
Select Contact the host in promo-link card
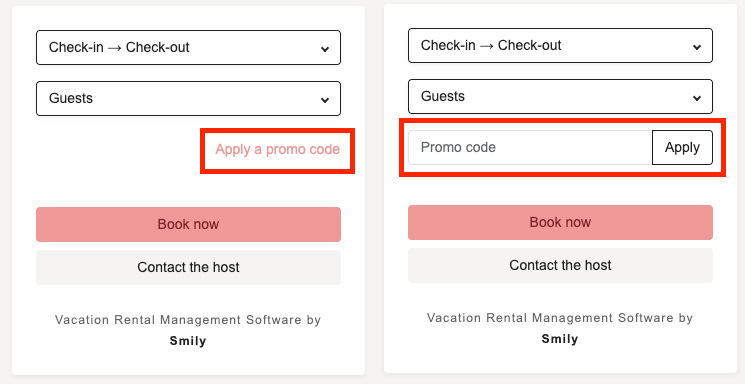(188, 268)
